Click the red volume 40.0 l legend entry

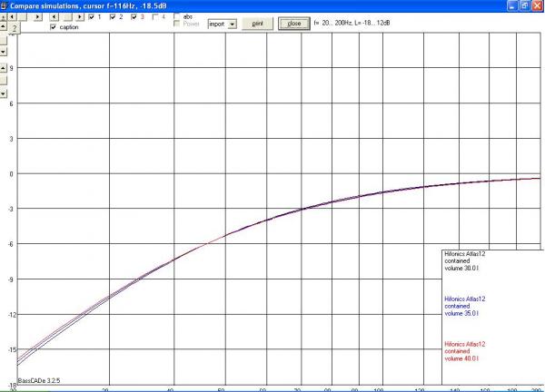coord(468,351)
